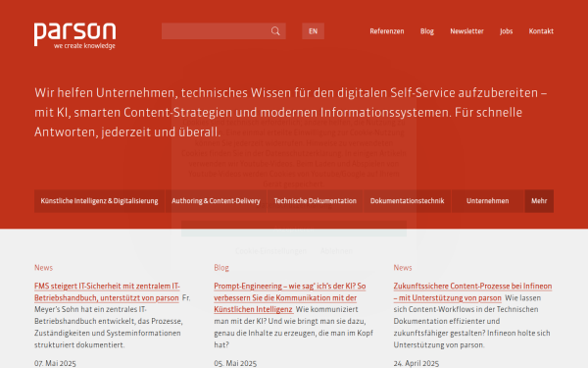Open Dokumentationstechnik menu item
Image resolution: width=588 pixels, height=368 pixels.
tap(408, 201)
